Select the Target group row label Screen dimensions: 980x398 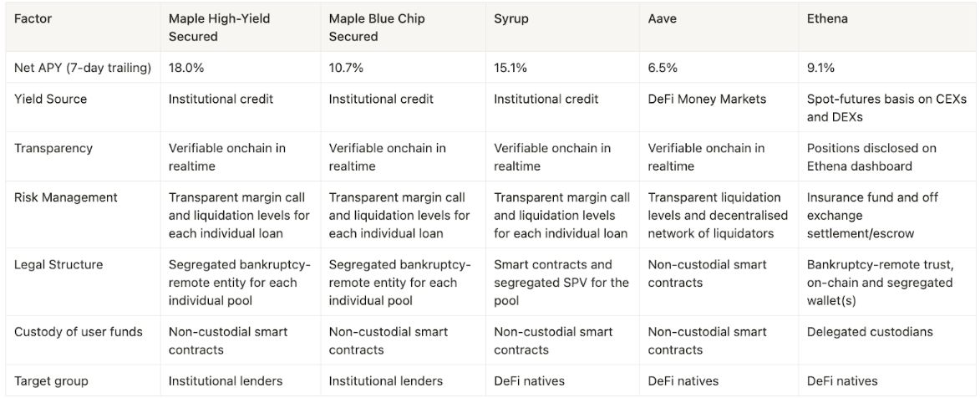(53, 380)
